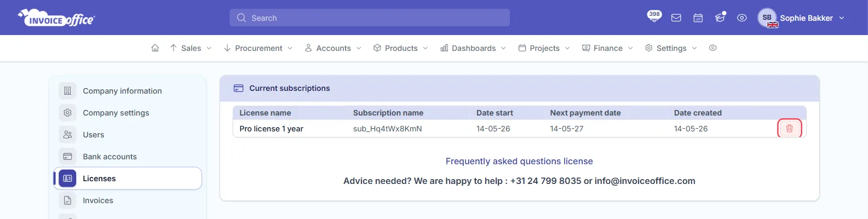The width and height of the screenshot is (868, 219).
Task: Click the Sales up-arrow icon
Action: coord(174,48)
